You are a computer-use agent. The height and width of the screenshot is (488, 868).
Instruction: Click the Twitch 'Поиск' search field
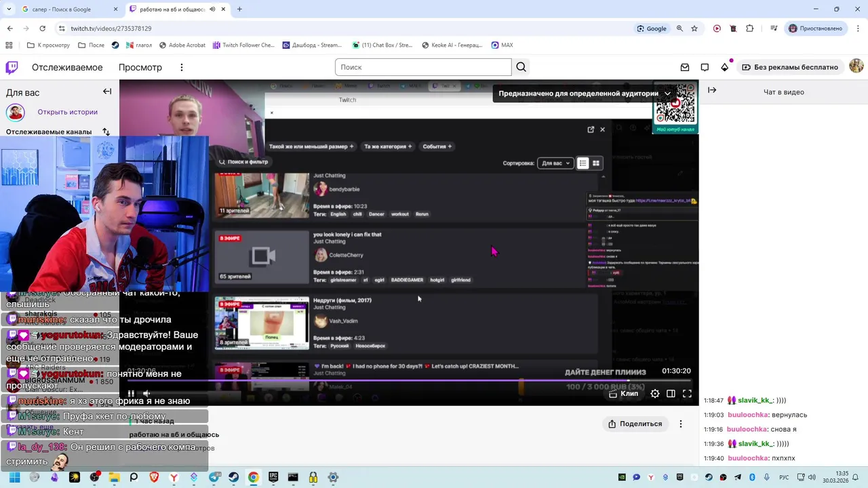click(x=423, y=67)
